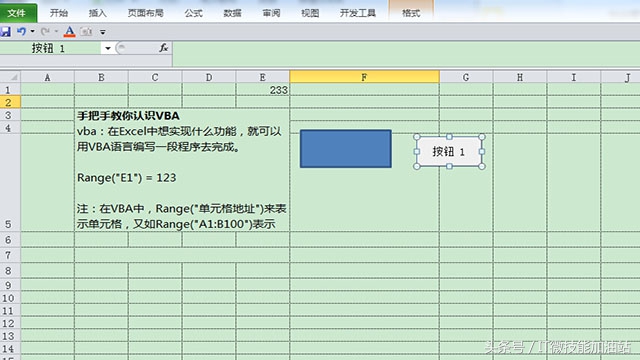The image size is (640, 360).
Task: Expand the Name Box dropdown arrow
Action: (108, 49)
